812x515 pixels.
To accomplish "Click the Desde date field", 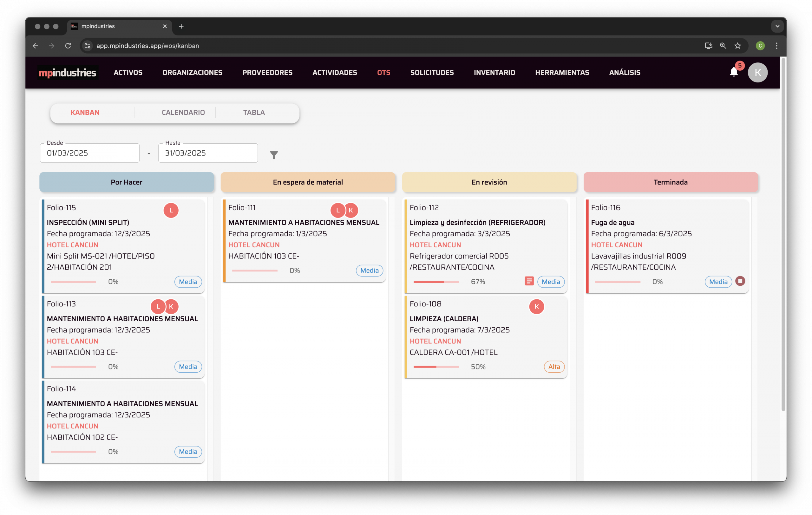I will (90, 153).
